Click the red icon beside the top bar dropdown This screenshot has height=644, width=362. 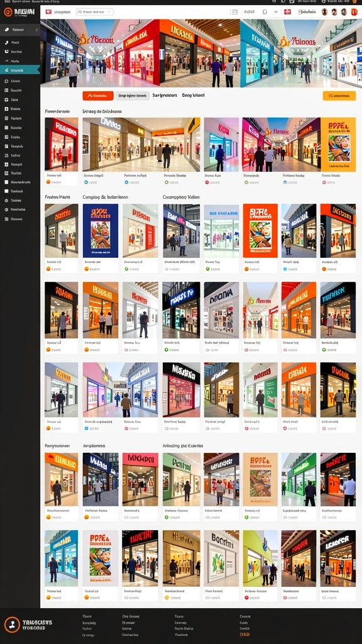(48, 12)
